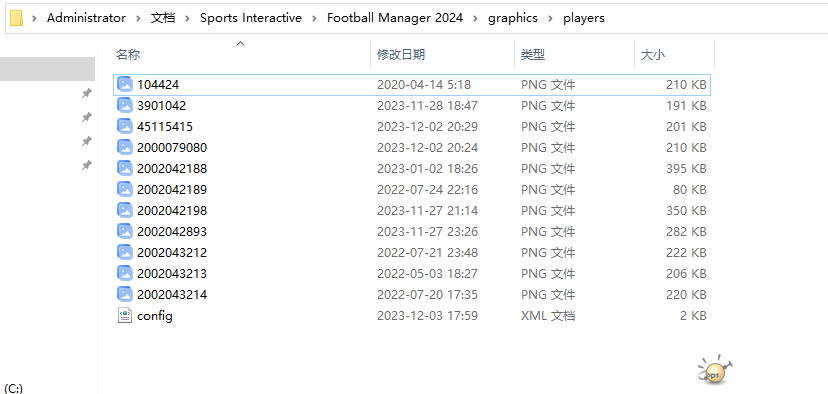The height and width of the screenshot is (394, 828).
Task: Expand chevron between graphics and players
Action: click(551, 18)
